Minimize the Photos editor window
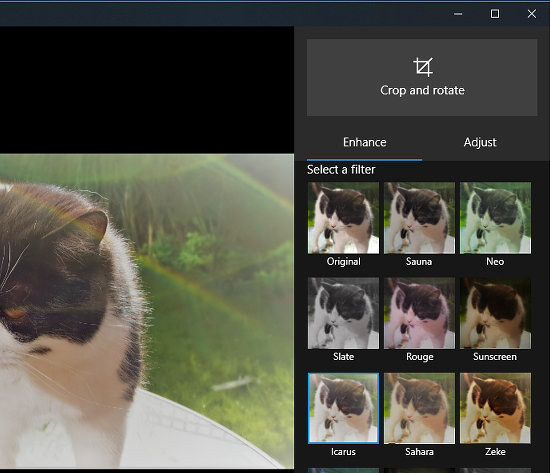This screenshot has width=550, height=473. click(x=458, y=14)
